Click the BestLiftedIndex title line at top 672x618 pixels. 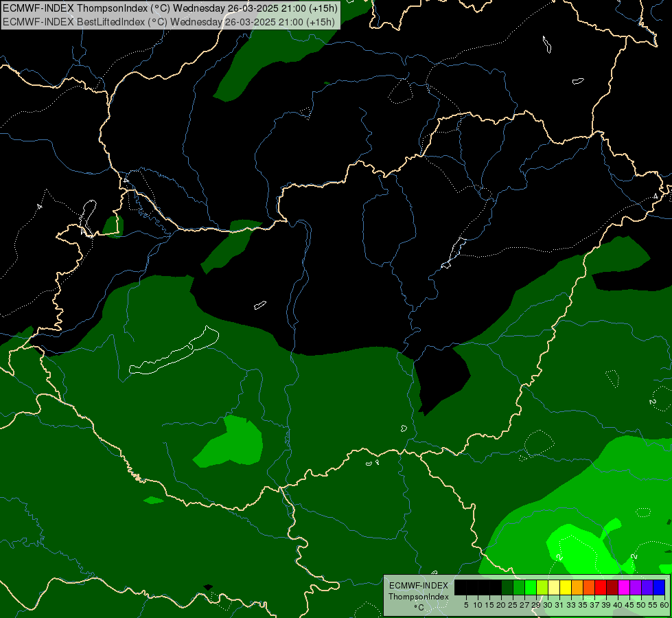[x=168, y=22]
